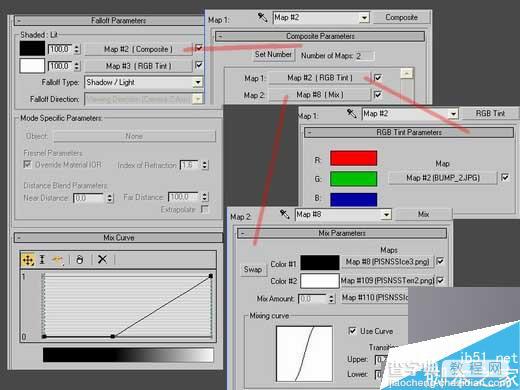This screenshot has width=520, height=390.
Task: Open the Map #8 (Mix) slot in the Composite panel
Action: click(x=320, y=95)
